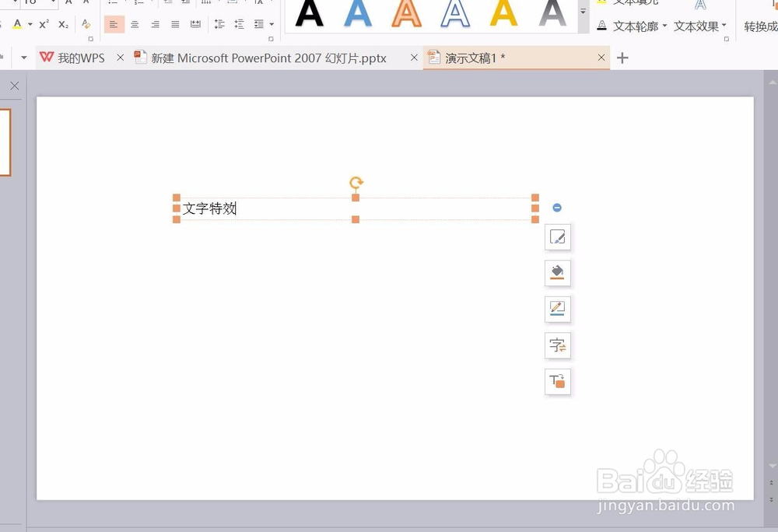Toggle center alignment for the text
Screen dimensions: 778x532
click(x=135, y=24)
